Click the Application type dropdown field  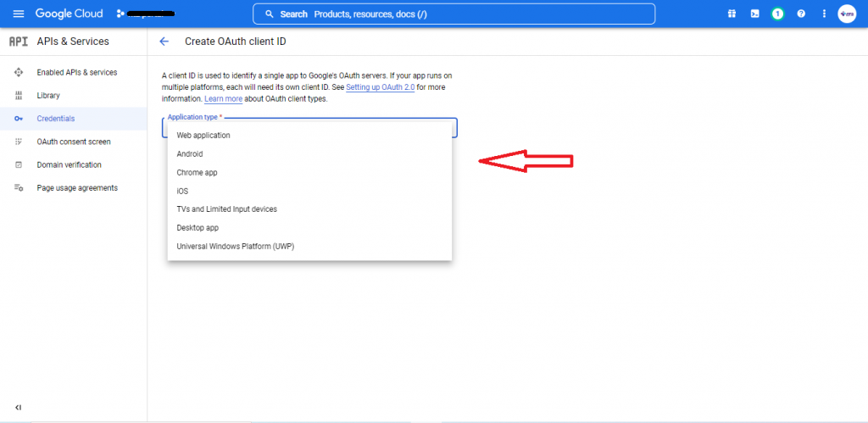pyautogui.click(x=309, y=127)
